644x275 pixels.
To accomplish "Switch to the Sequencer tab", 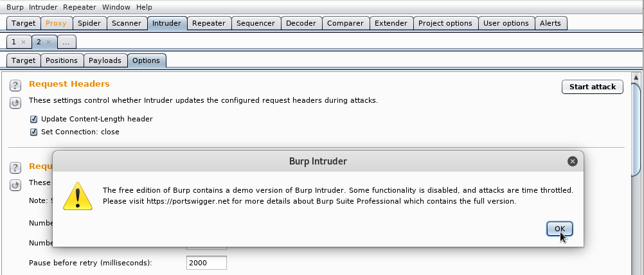I will (255, 23).
